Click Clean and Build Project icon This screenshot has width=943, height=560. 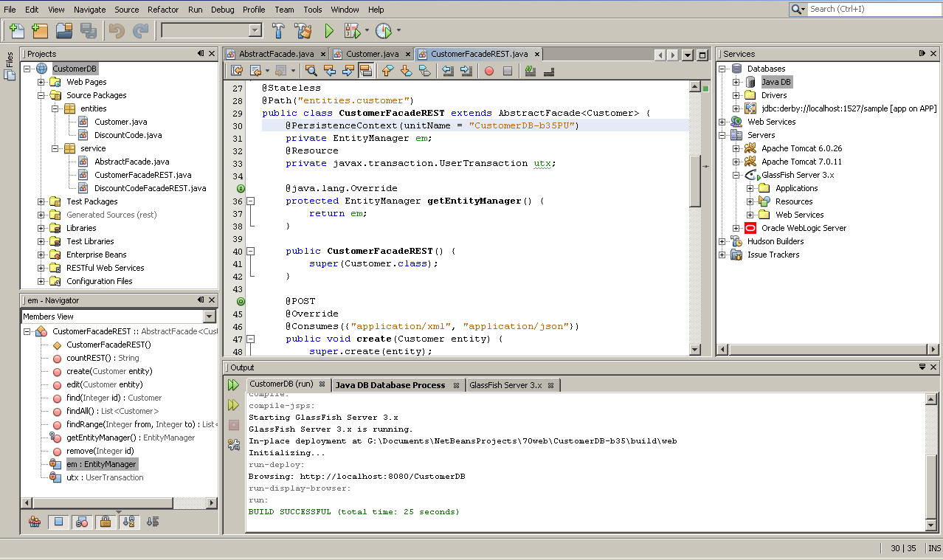(303, 30)
